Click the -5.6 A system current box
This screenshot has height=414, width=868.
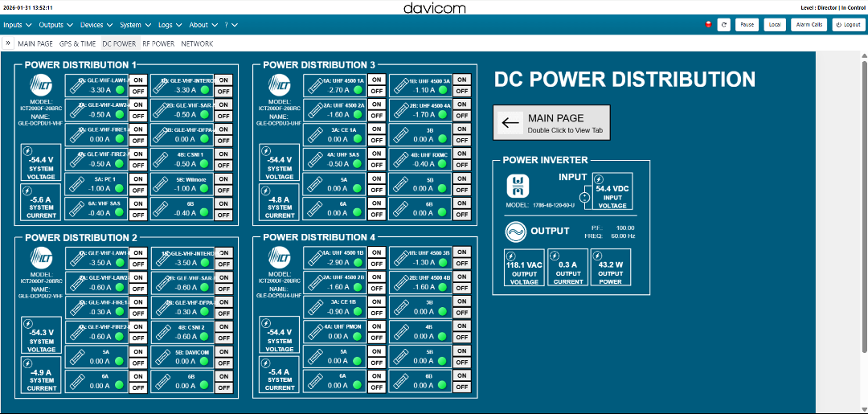click(42, 203)
